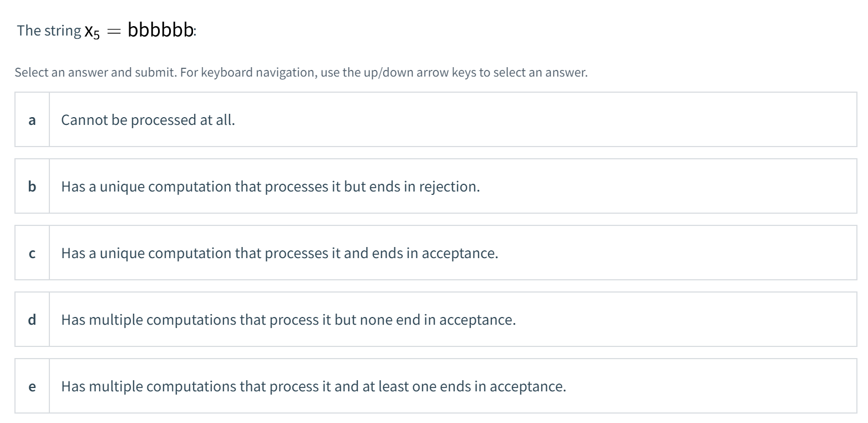868x423 pixels.
Task: Select answer option letter c
Action: (x=32, y=253)
